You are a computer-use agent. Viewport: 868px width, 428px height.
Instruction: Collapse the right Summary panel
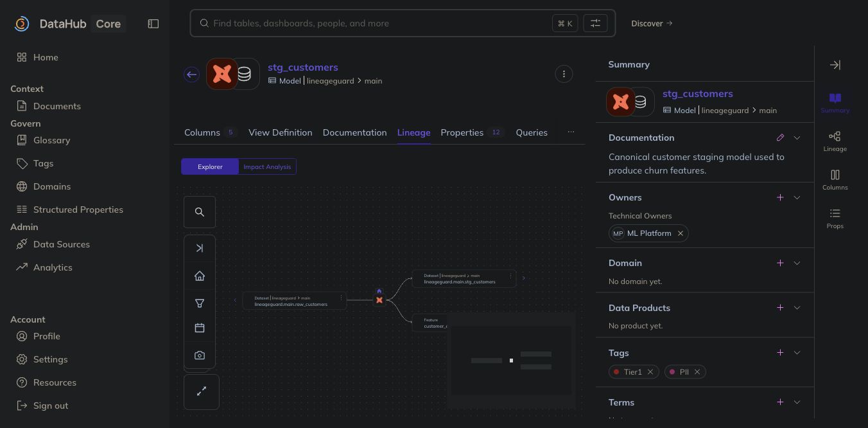835,65
